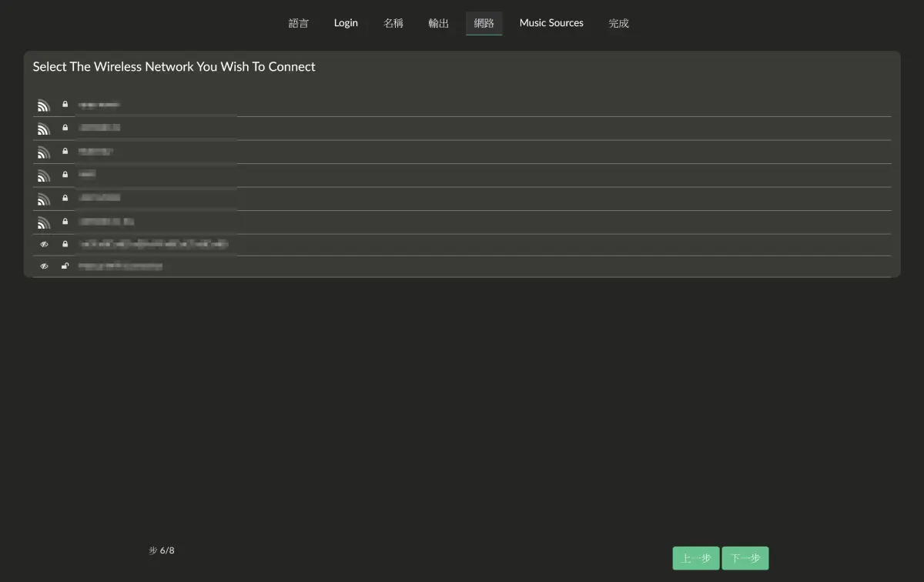Click the padlock icon of the first network

(x=65, y=104)
